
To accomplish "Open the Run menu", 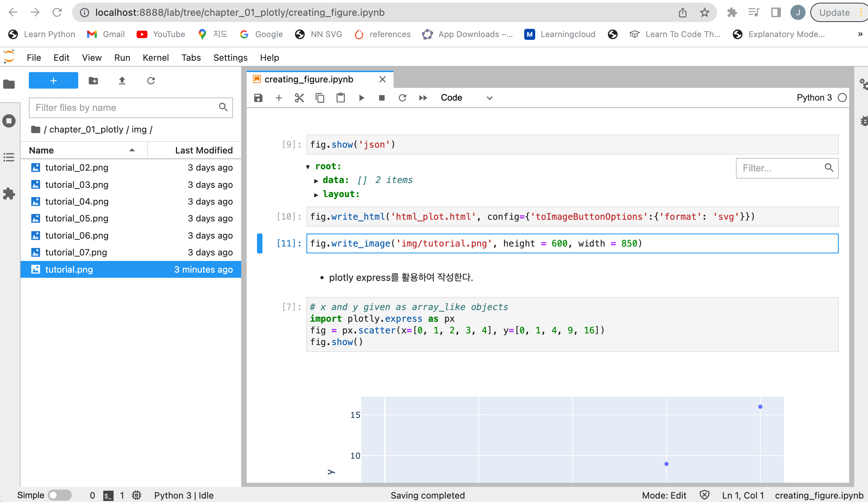I will click(122, 58).
